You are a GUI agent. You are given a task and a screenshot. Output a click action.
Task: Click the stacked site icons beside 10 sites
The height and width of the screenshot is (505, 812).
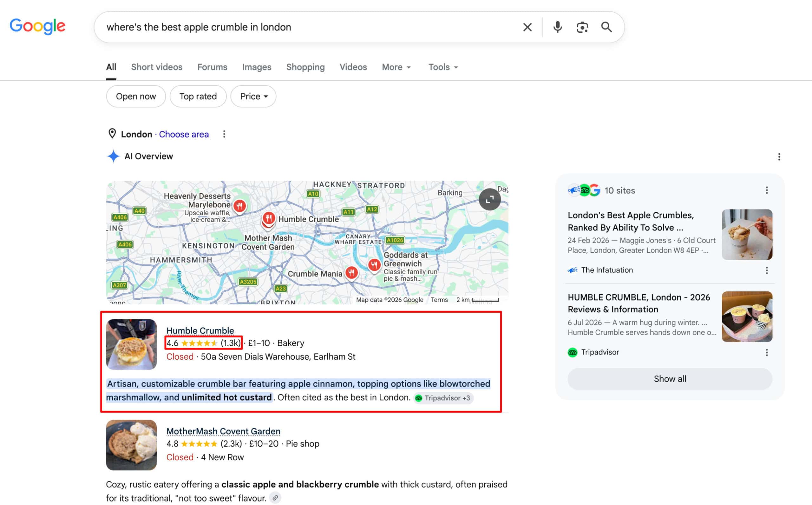pos(584,190)
